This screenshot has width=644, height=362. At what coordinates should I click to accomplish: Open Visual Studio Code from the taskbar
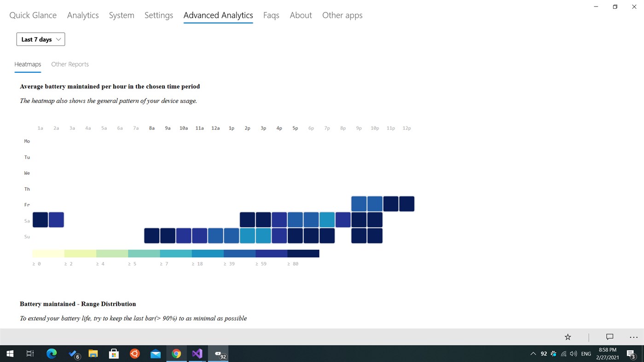pyautogui.click(x=197, y=354)
